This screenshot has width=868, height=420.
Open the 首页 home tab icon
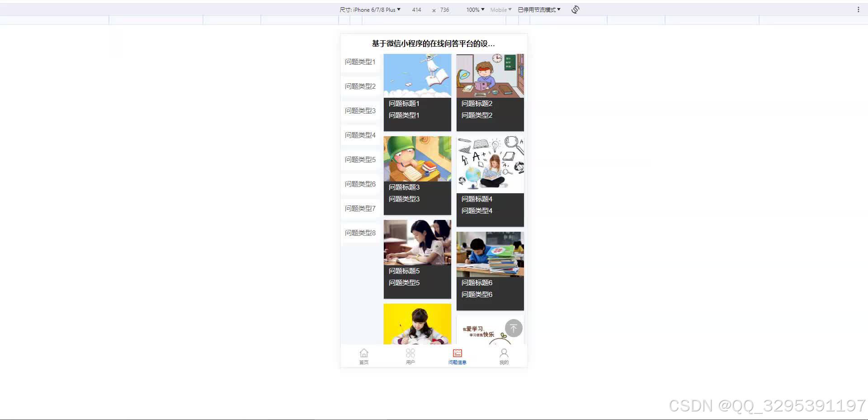[364, 353]
